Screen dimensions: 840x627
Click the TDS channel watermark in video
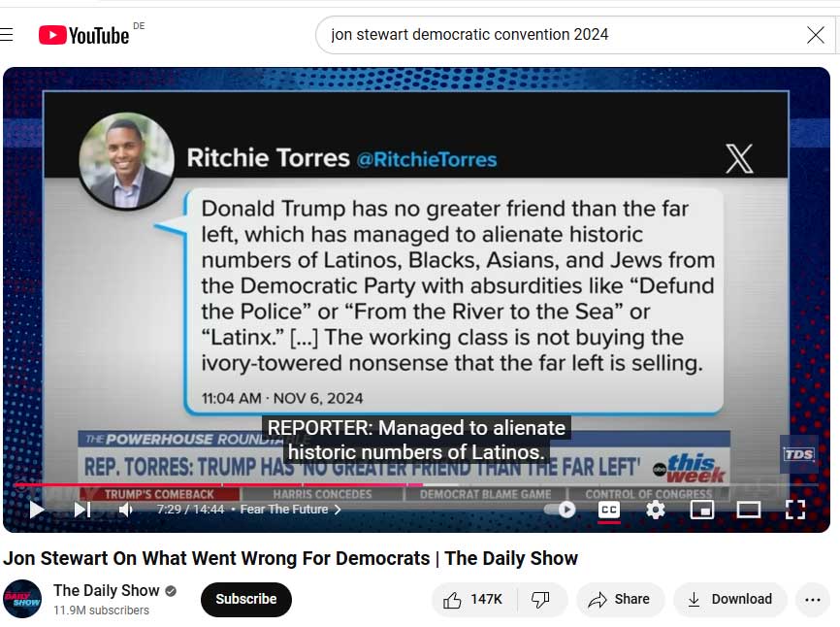798,454
